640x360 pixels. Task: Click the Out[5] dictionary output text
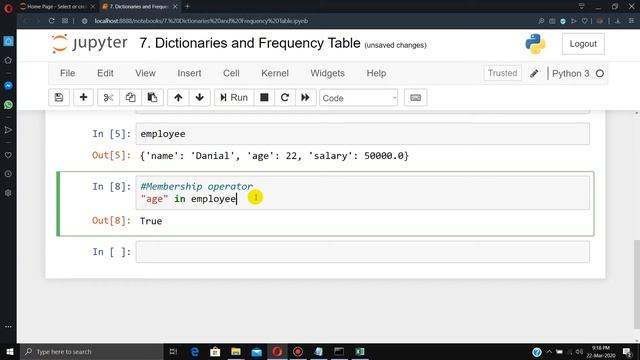pyautogui.click(x=274, y=156)
